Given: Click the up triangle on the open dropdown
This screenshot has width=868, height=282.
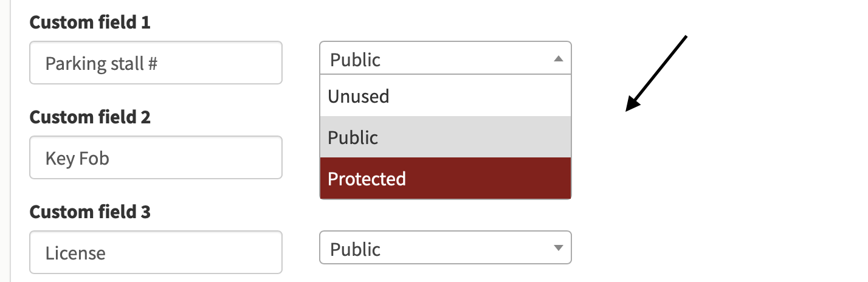Looking at the screenshot, I should [559, 58].
